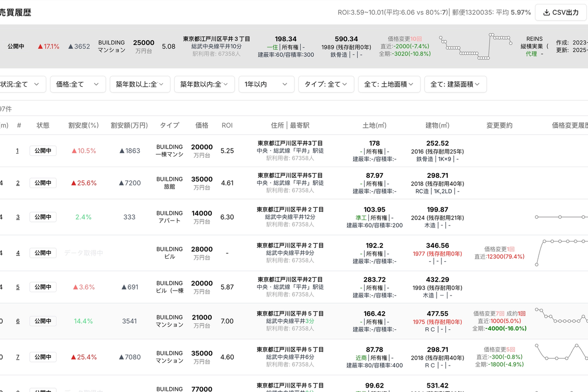588x392 pixels.
Task: Click the price history sparkline in header summary
Action: [475, 47]
